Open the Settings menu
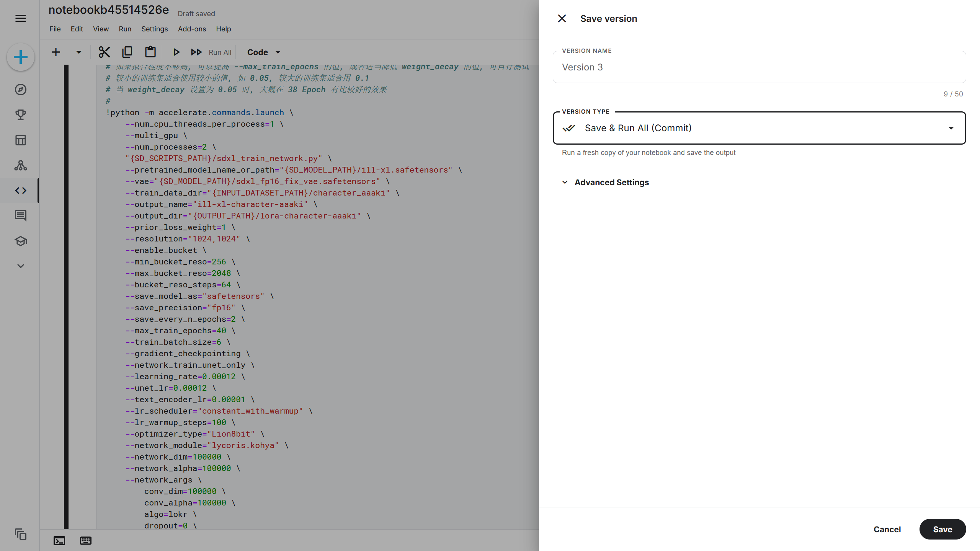 [154, 29]
